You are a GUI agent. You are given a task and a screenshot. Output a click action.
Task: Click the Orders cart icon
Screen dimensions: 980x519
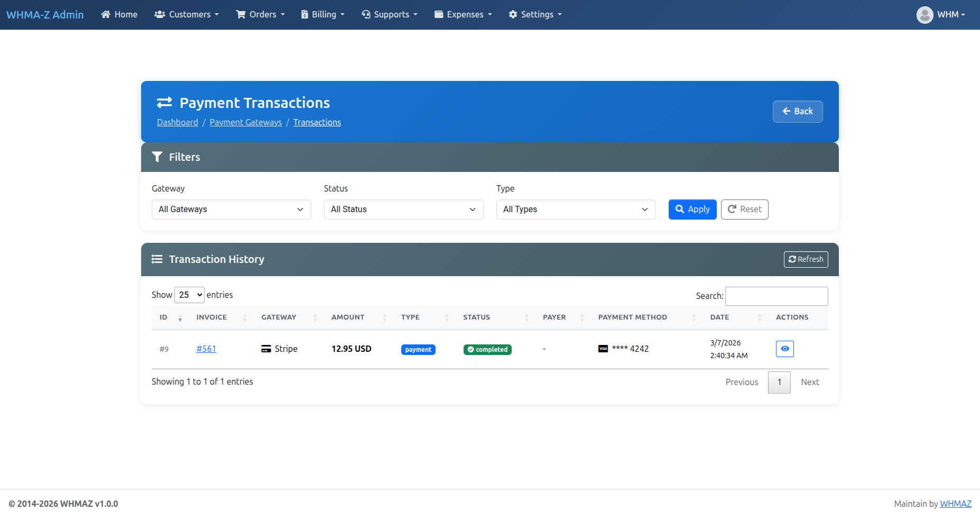(241, 14)
